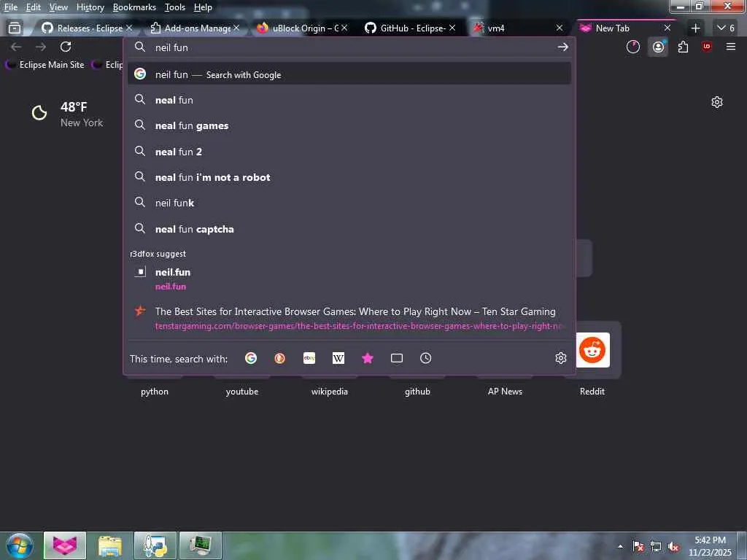
Task: Open the View menu
Action: pos(58,7)
